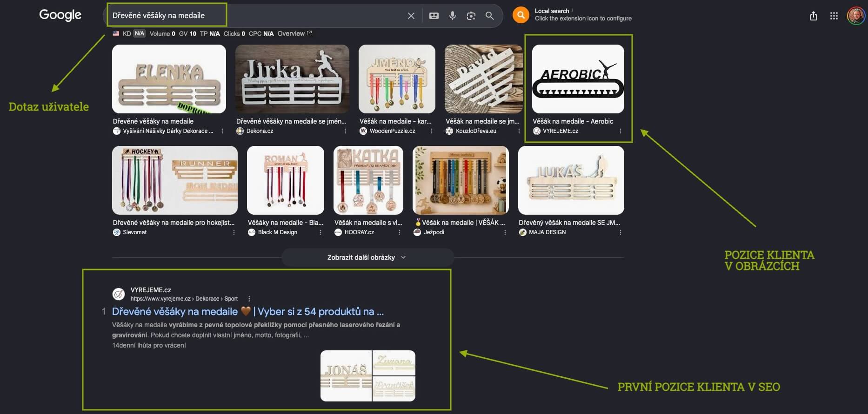
Task: Click the share icon in top bar
Action: tap(813, 16)
